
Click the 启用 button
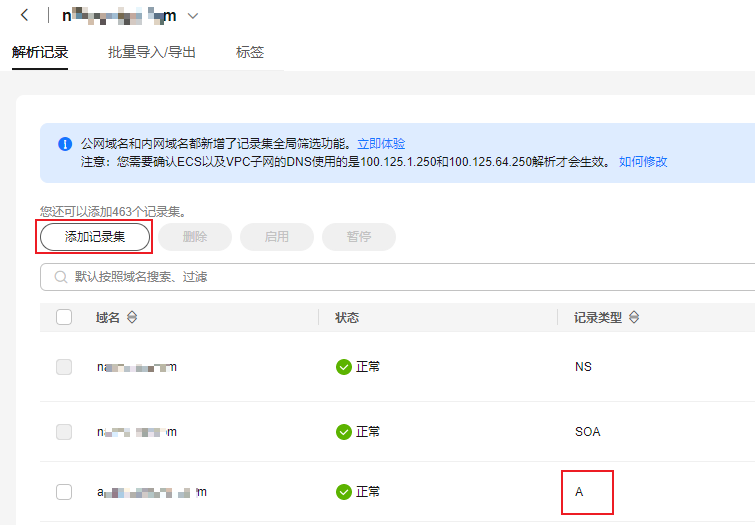point(276,237)
